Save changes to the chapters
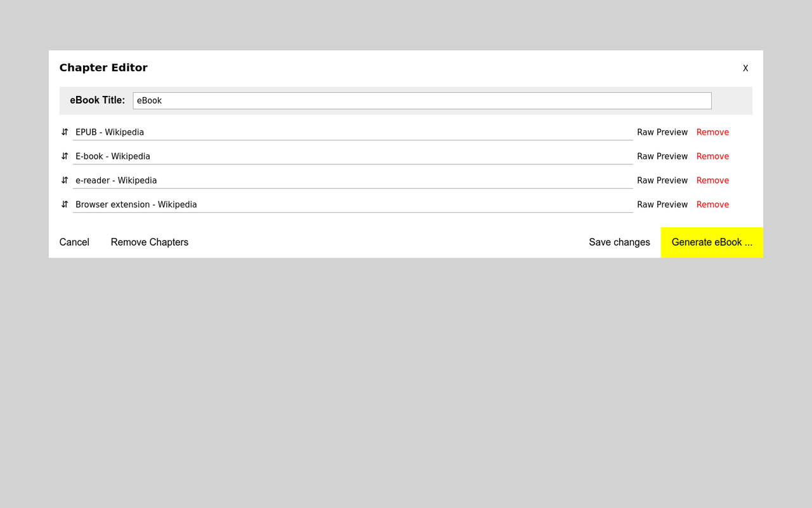Viewport: 812px width, 508px height. click(619, 242)
